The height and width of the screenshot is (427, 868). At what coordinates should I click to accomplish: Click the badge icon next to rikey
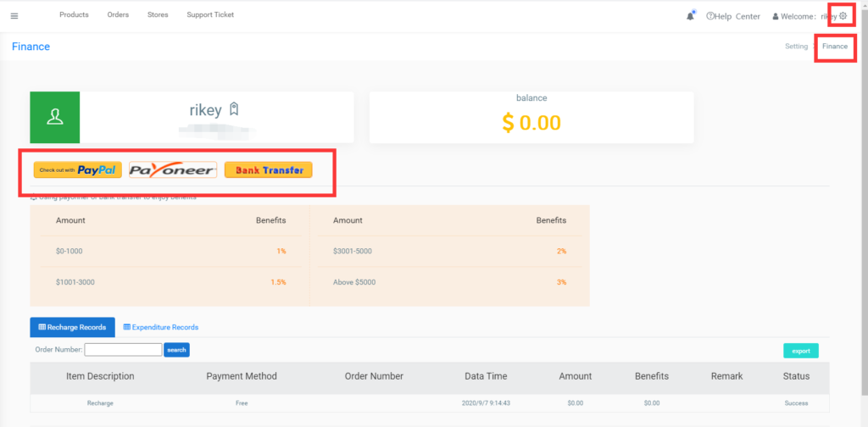point(234,109)
